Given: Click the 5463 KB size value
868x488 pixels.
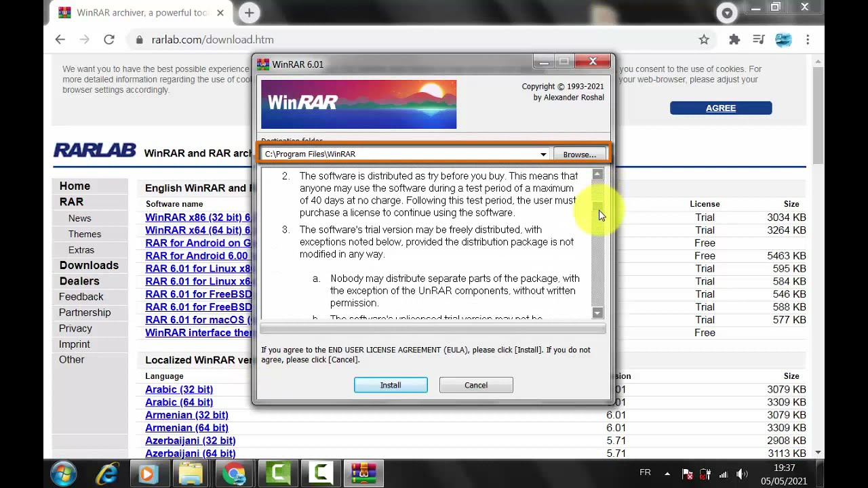Looking at the screenshot, I should click(x=787, y=256).
